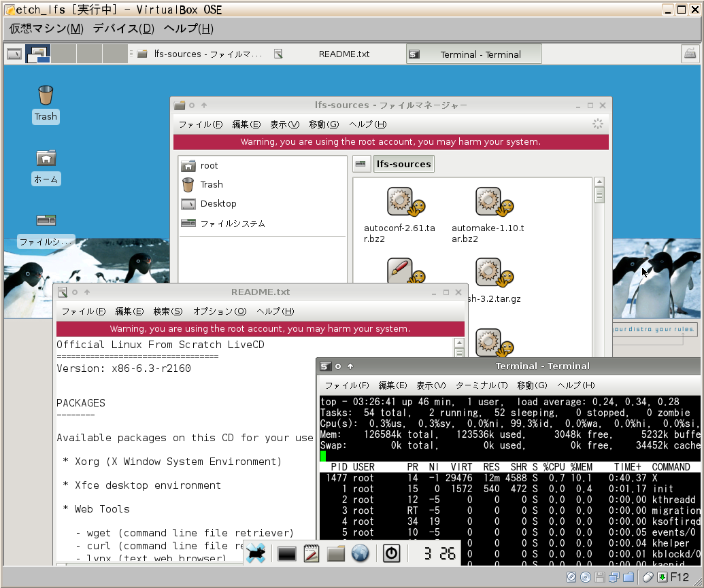Open file manager folder icon in bottom panel

[335, 554]
